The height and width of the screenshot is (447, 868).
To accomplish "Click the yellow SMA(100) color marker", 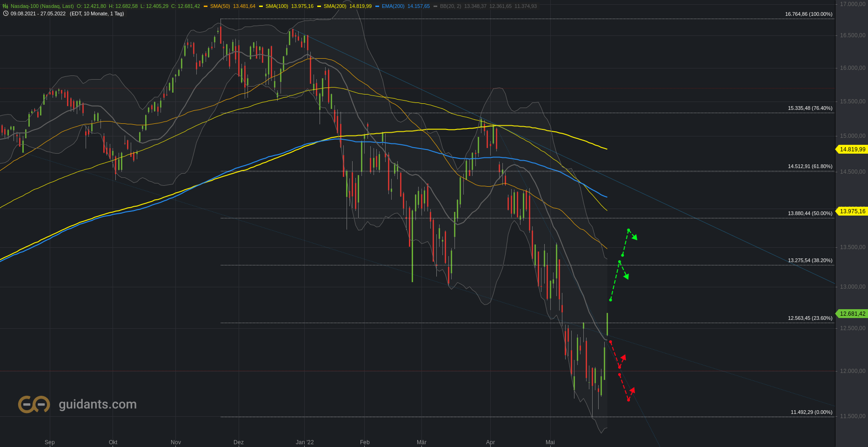I will click(x=261, y=7).
